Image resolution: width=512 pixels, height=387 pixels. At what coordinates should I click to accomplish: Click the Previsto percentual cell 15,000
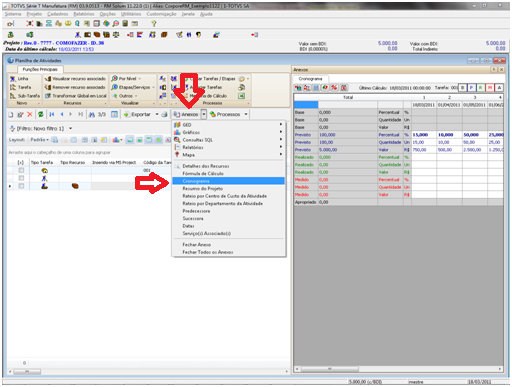pos(424,135)
